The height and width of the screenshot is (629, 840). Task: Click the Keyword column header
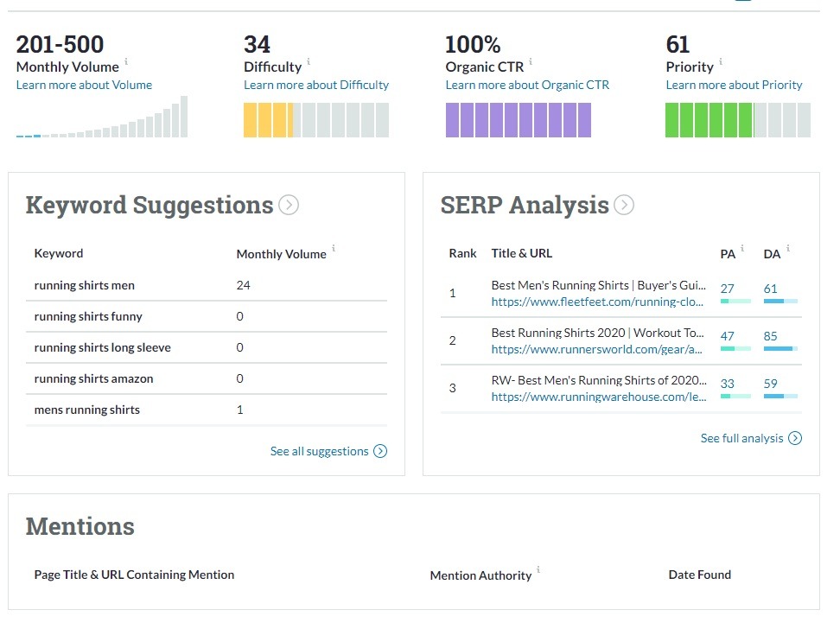[59, 253]
